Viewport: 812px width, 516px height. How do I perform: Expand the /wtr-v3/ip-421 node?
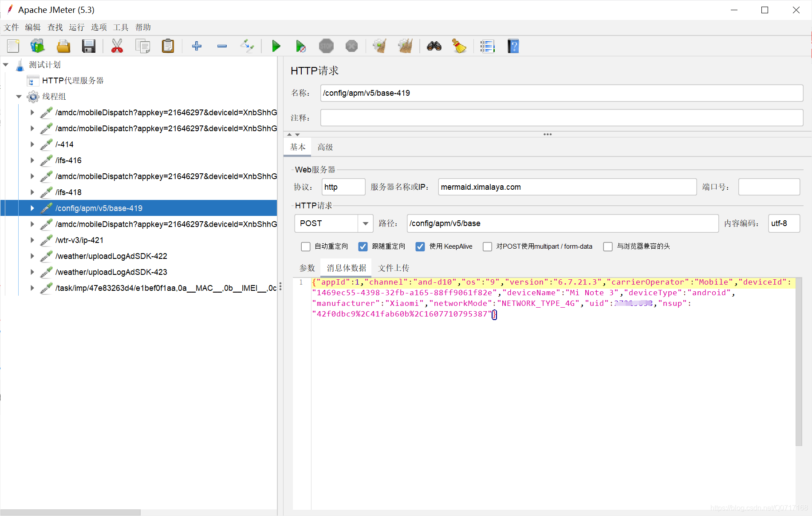(x=32, y=240)
